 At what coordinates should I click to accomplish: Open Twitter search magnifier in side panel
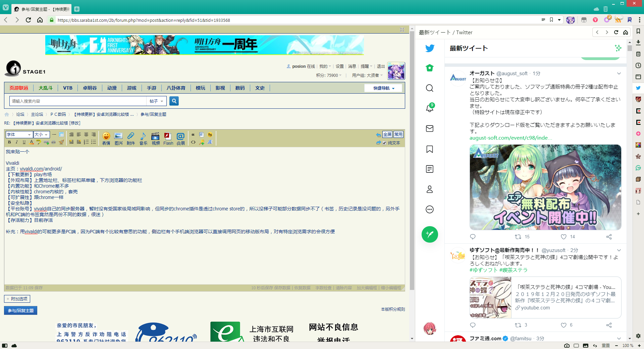click(x=430, y=88)
